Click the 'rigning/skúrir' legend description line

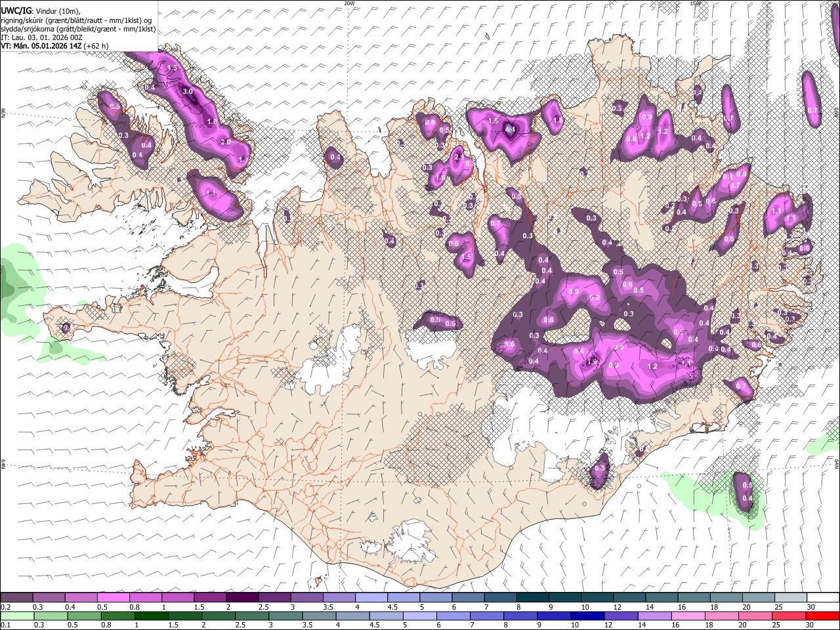76,20
